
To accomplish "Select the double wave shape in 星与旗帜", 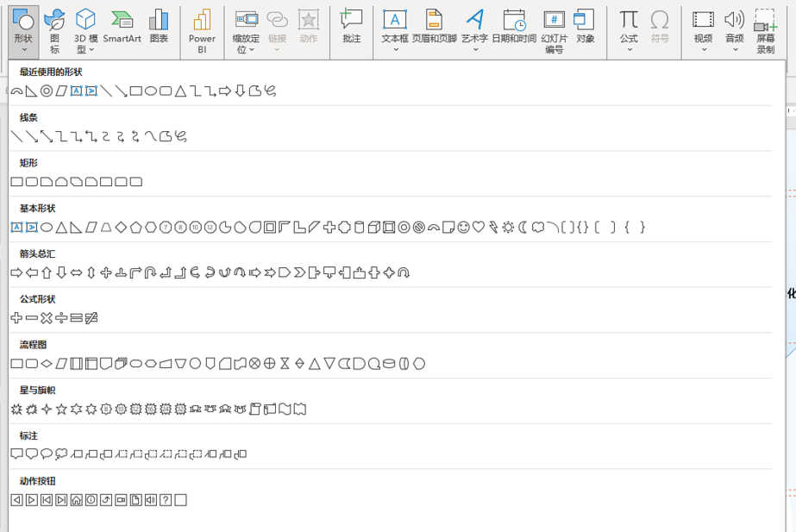I will pyautogui.click(x=300, y=410).
